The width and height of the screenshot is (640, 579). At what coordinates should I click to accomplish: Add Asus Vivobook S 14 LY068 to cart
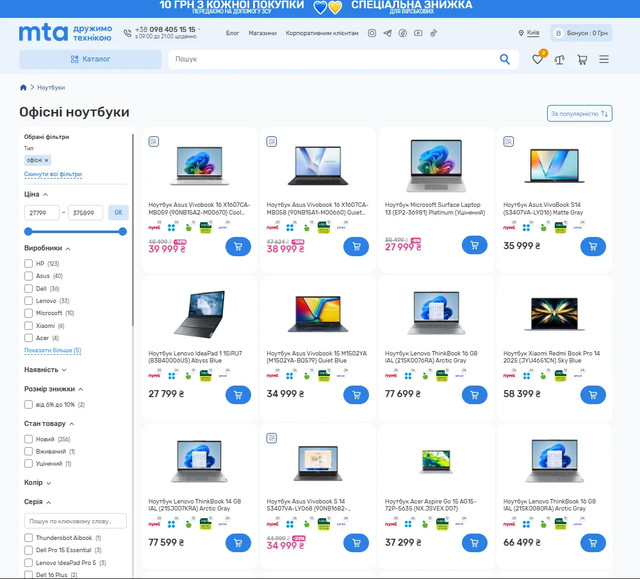click(x=356, y=543)
